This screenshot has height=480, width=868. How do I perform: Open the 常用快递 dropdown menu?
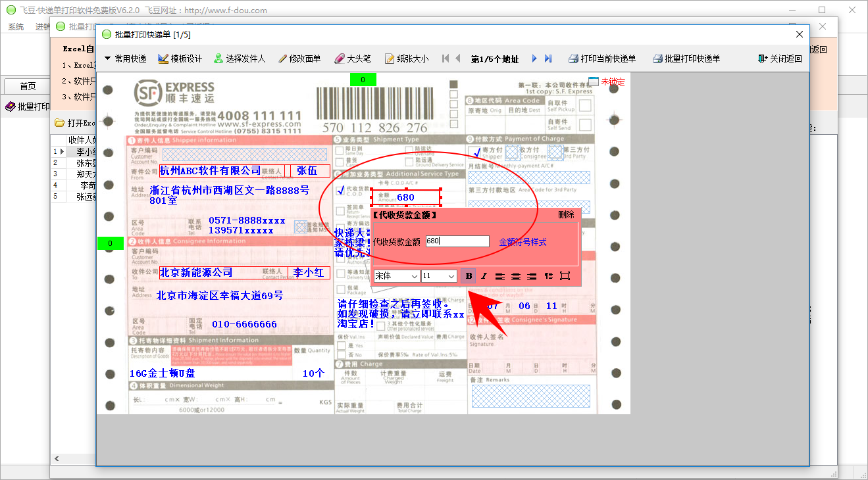coord(125,59)
